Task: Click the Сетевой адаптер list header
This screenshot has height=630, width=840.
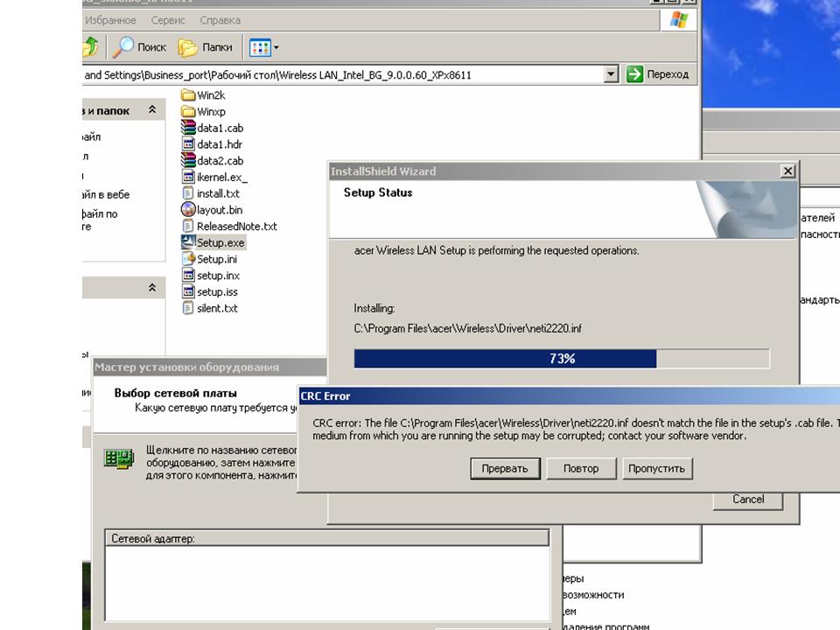Action: click(x=327, y=538)
